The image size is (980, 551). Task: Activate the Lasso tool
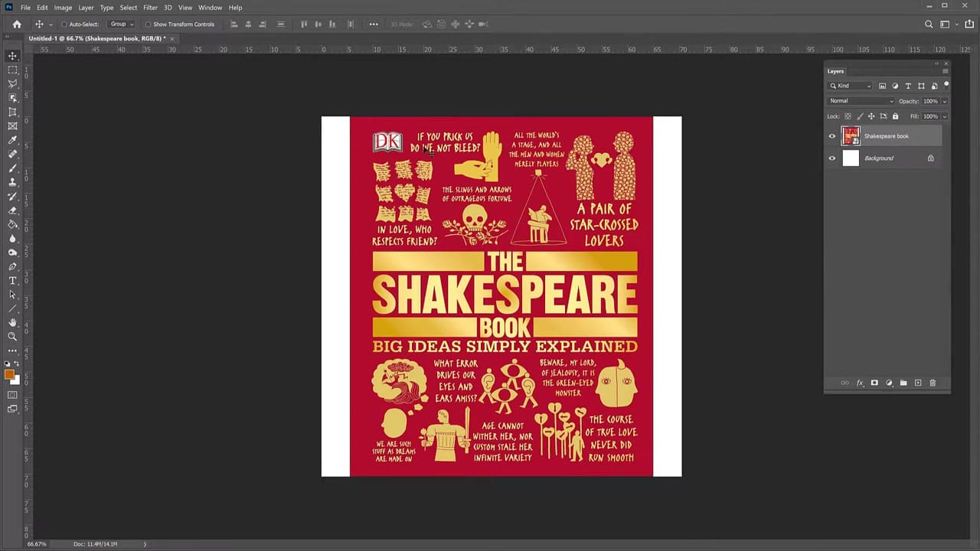[12, 84]
